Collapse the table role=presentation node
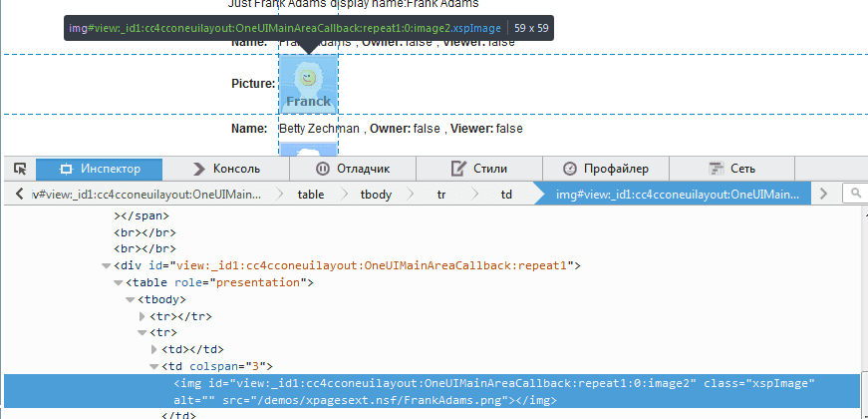The width and height of the screenshot is (868, 419). pos(118,282)
